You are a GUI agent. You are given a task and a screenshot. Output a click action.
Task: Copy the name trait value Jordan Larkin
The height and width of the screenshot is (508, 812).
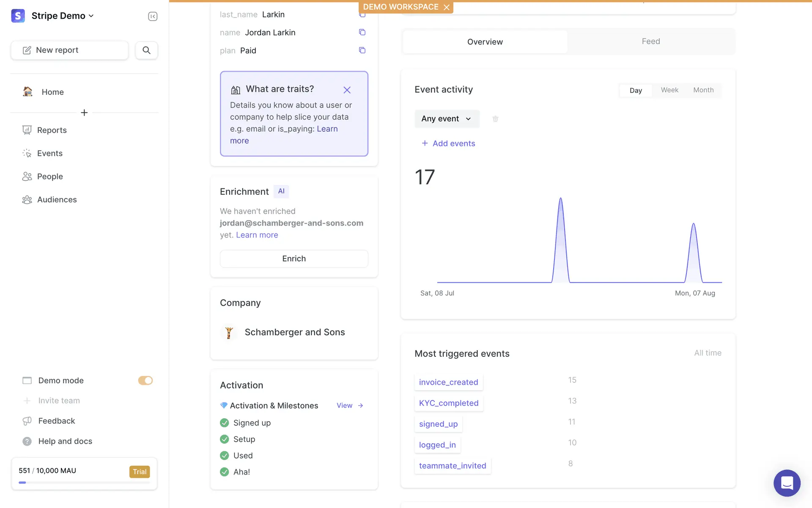(x=362, y=32)
